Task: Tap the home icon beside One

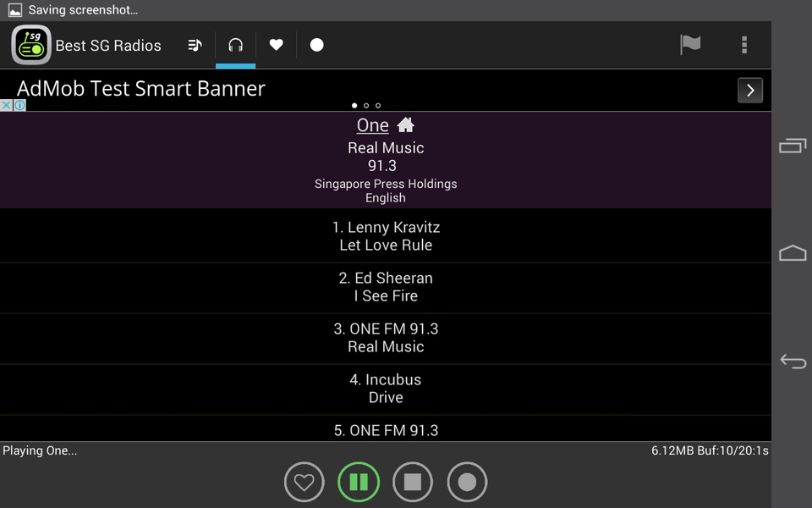Action: tap(405, 125)
